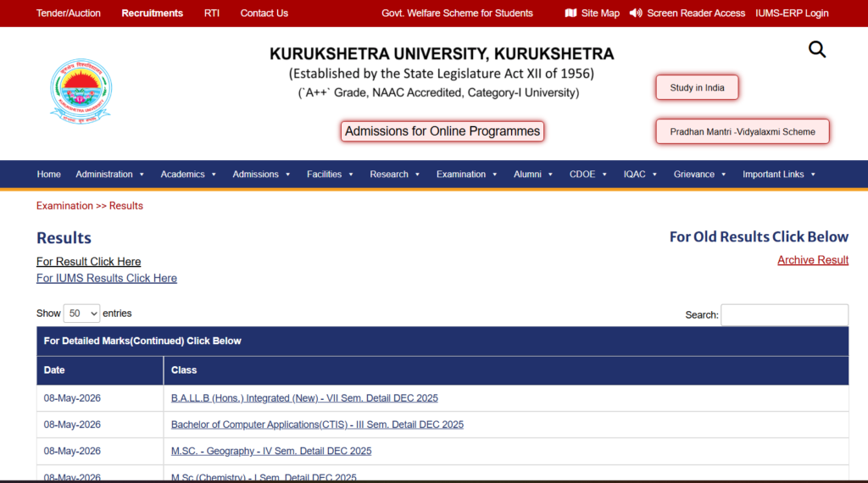Open Govt. Welfare Scheme for Students

coord(457,13)
